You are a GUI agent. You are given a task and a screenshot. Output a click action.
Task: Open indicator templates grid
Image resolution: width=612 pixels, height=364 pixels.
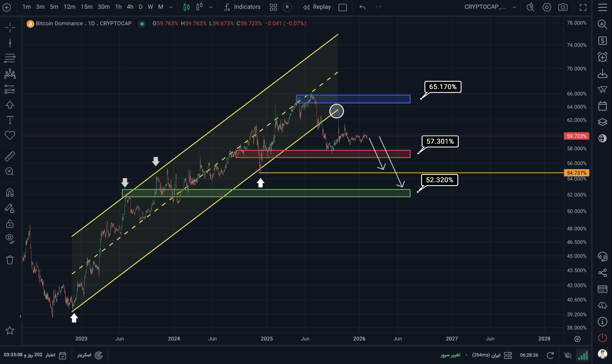(x=273, y=7)
